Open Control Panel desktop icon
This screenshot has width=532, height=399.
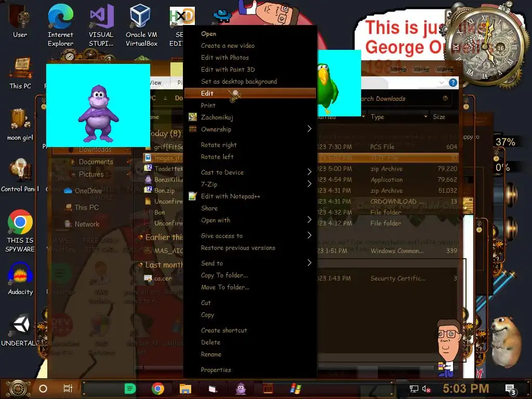tap(20, 176)
